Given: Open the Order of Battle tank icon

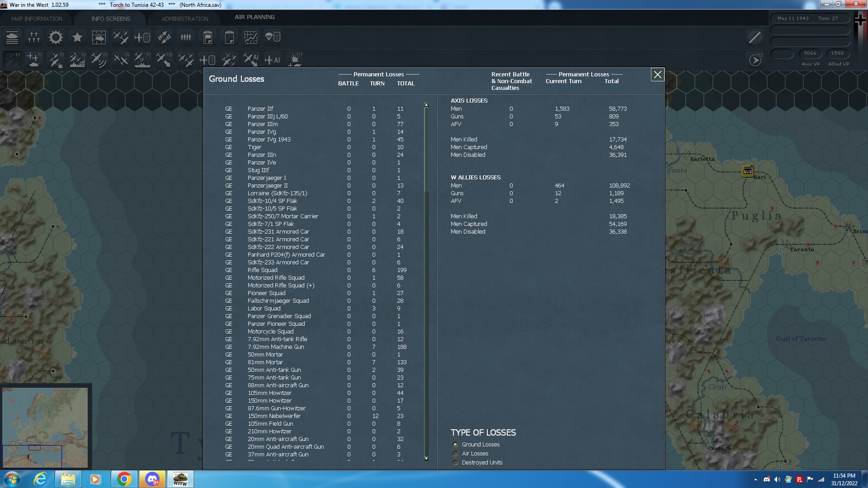Looking at the screenshot, I should [12, 38].
